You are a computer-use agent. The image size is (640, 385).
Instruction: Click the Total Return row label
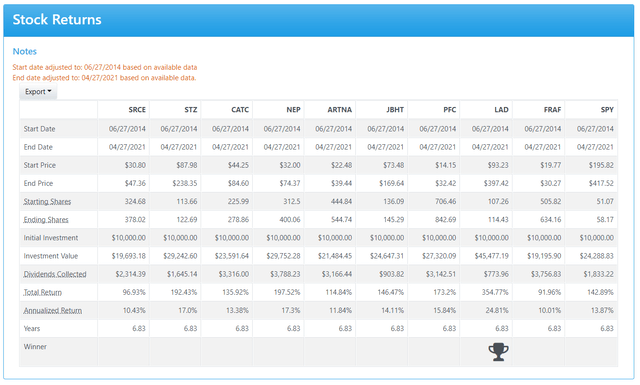tap(42, 292)
